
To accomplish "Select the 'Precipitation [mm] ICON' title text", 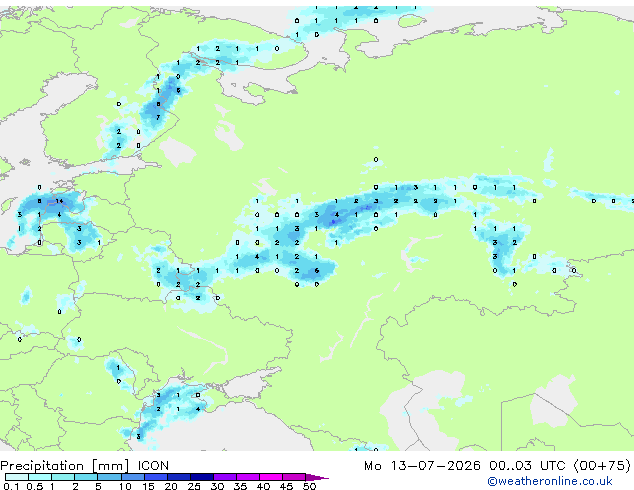I will click(85, 466).
